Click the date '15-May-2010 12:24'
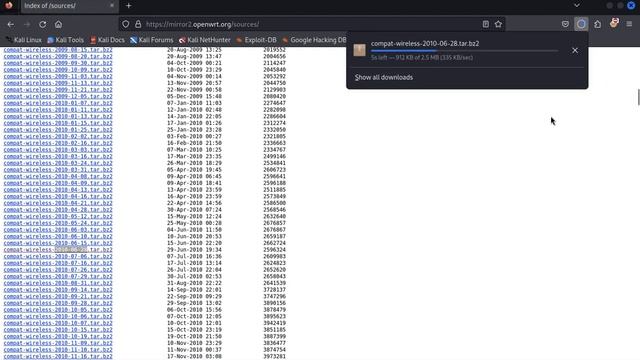640x360 pixels. [194, 216]
